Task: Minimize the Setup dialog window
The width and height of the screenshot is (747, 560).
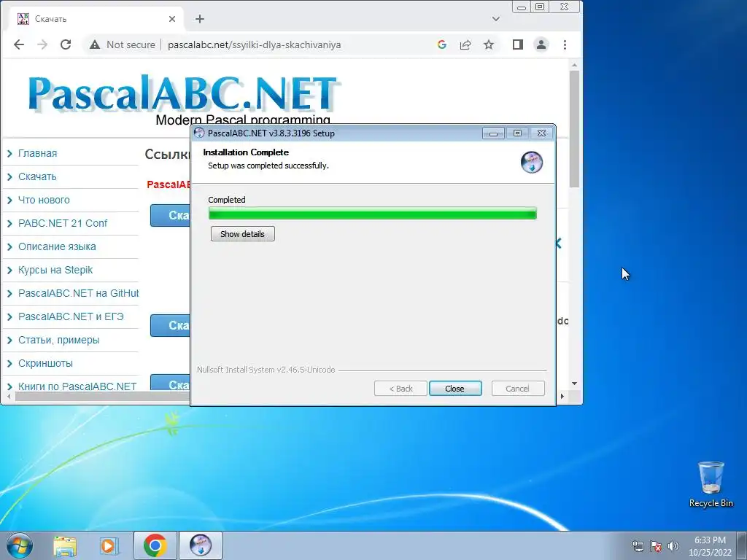Action: 494,133
